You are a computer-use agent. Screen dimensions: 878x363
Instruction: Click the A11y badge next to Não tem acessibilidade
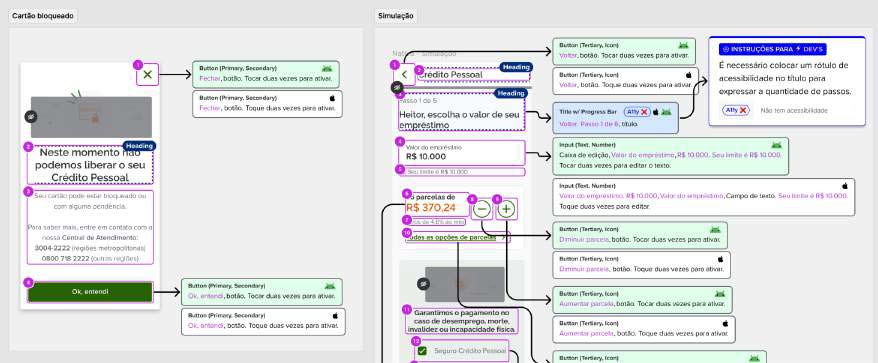click(x=735, y=110)
